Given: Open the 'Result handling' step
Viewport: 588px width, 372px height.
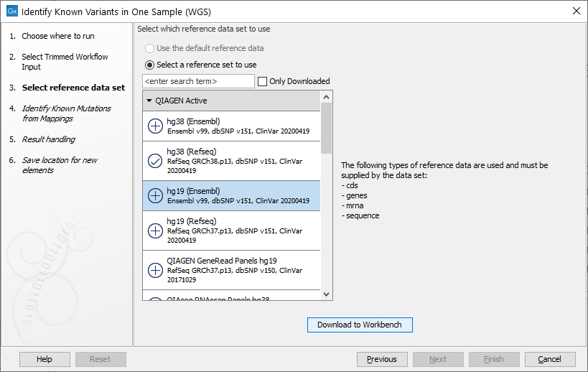Looking at the screenshot, I should coord(48,139).
